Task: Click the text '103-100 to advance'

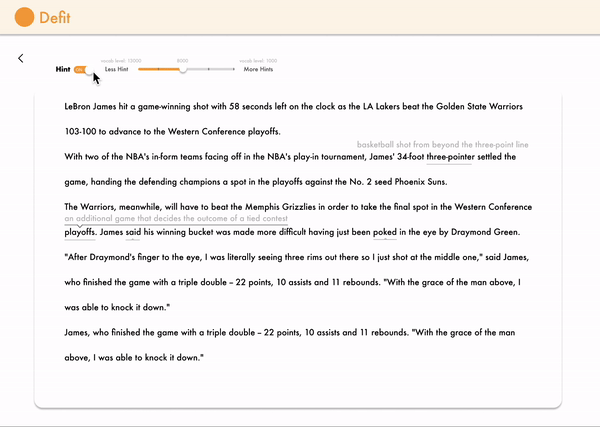Action: pyautogui.click(x=103, y=132)
